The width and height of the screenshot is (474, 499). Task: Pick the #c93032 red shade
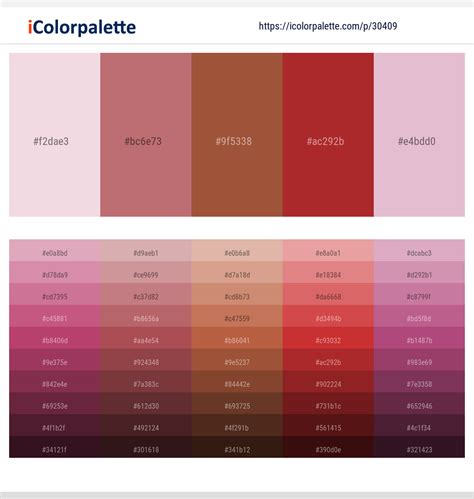pyautogui.click(x=328, y=338)
